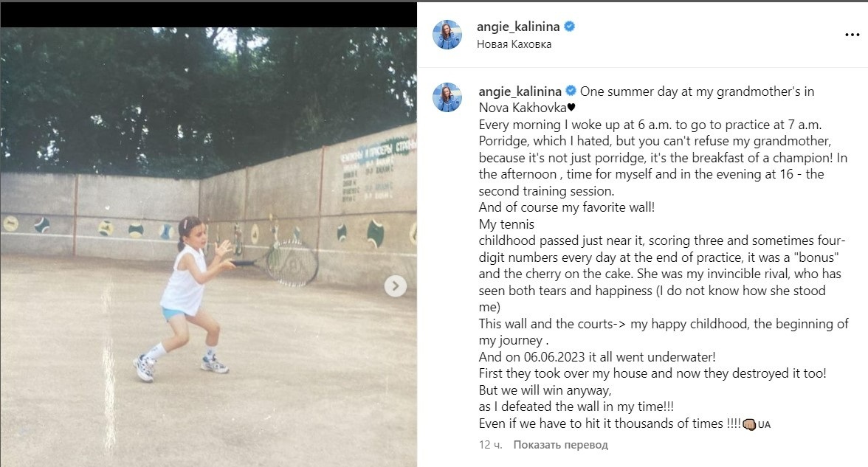Click the line "And of course my favorite wall!"
The width and height of the screenshot is (868, 467).
point(566,207)
